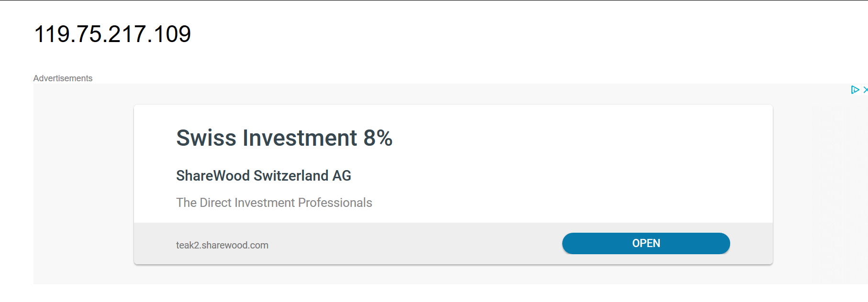This screenshot has width=868, height=302.
Task: Click the Swiss Investment 8% headline
Action: 284,138
